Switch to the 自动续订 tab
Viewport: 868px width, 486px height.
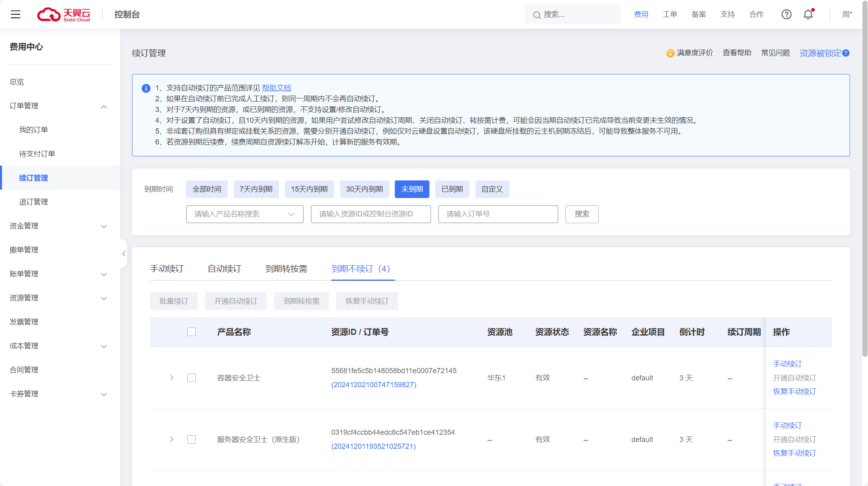pos(225,269)
